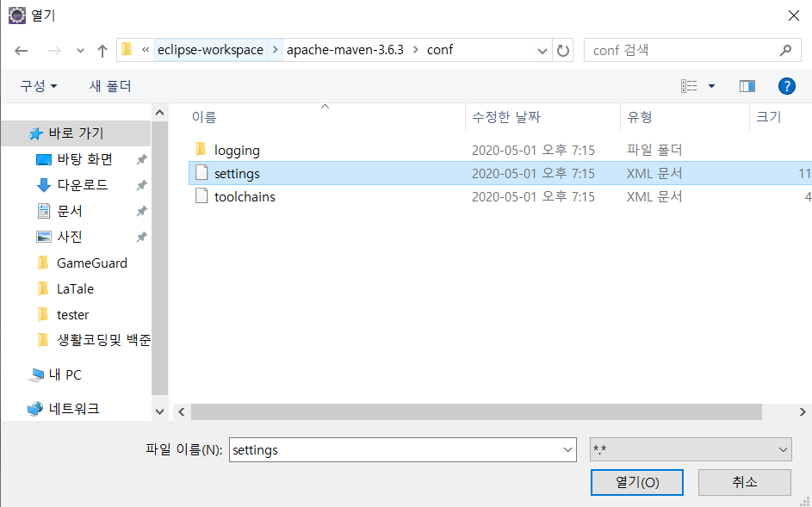812x507 pixels.
Task: Select eclipse-workspace in the address path
Action: 210,50
